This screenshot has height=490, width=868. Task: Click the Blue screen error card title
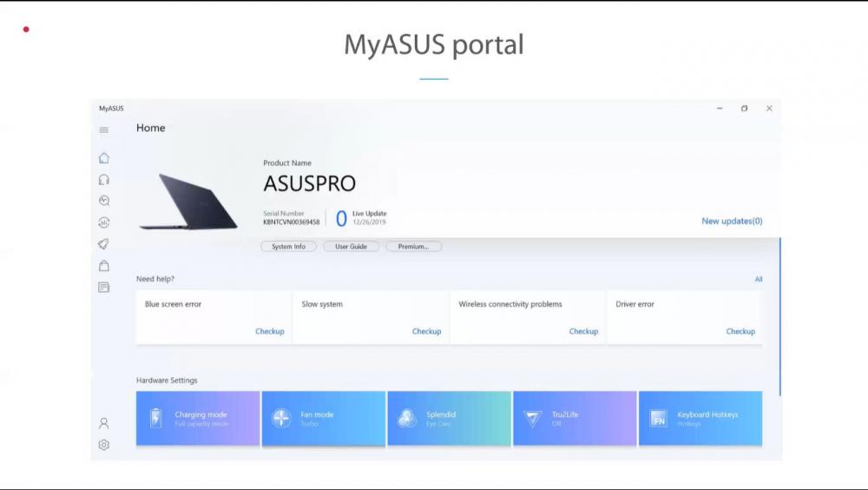[x=174, y=304]
